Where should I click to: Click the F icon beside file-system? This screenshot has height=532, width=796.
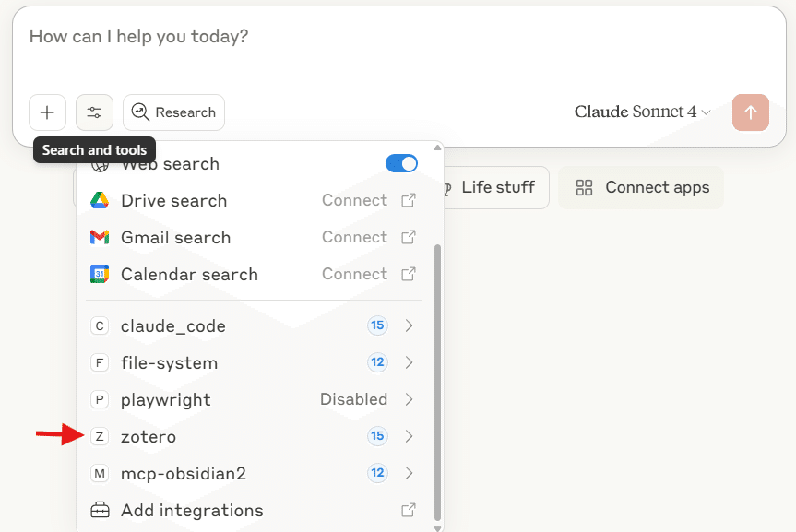100,362
